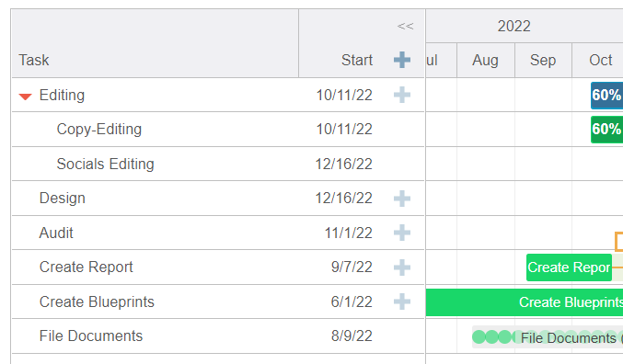Collapse the Editing task group
The image size is (623, 364).
click(25, 97)
